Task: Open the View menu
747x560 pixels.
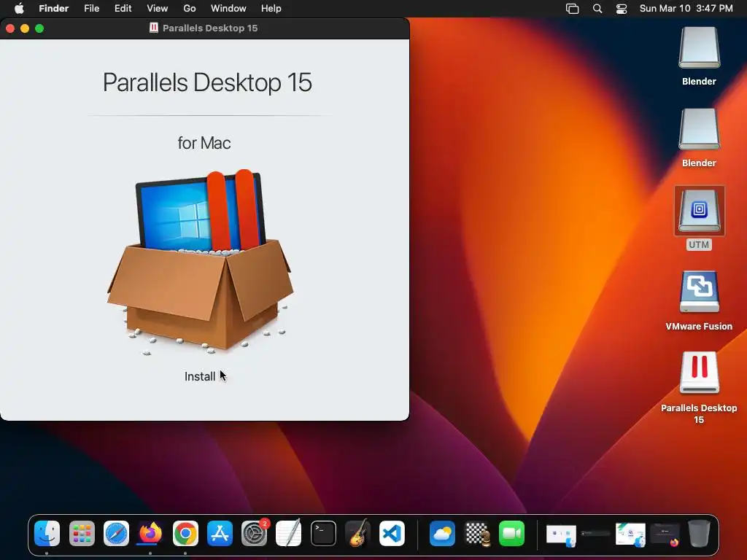Action: point(158,8)
